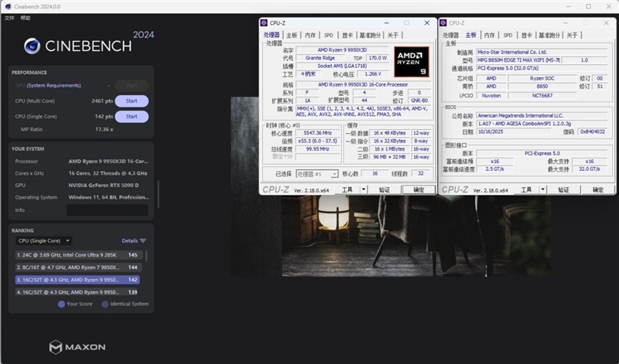
Task: Click the CPU-Z icon in left window title bar
Action: (x=263, y=23)
